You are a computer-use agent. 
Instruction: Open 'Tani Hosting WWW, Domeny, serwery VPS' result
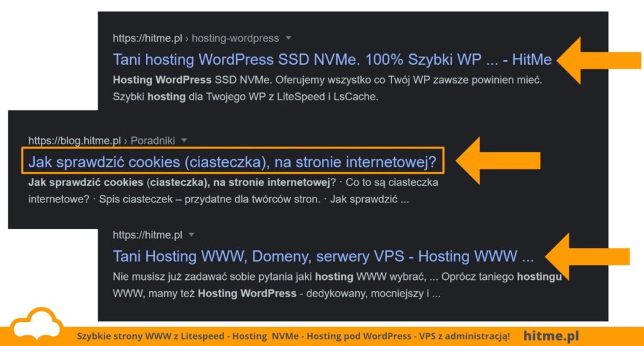pos(323,256)
